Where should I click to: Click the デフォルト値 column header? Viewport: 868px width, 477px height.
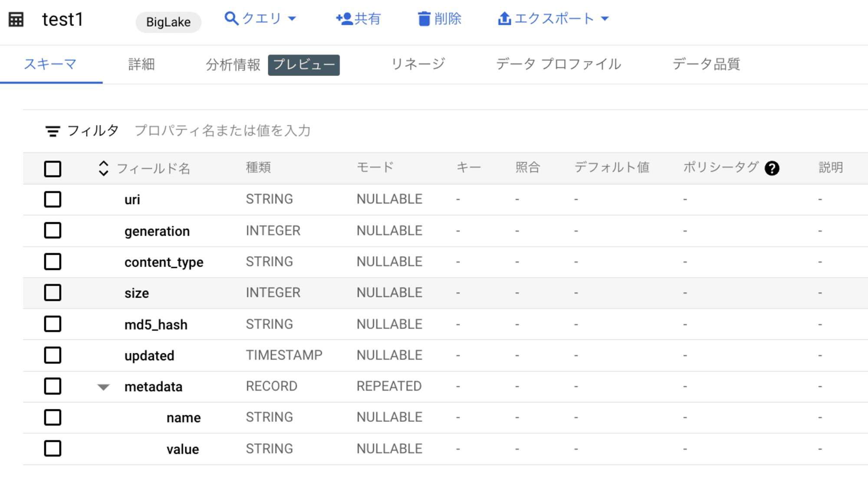click(612, 168)
